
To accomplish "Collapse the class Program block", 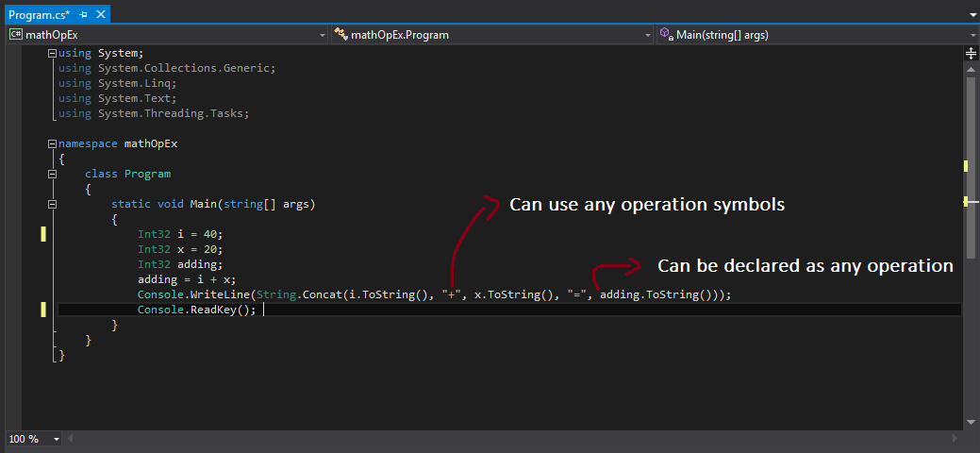I will click(53, 174).
